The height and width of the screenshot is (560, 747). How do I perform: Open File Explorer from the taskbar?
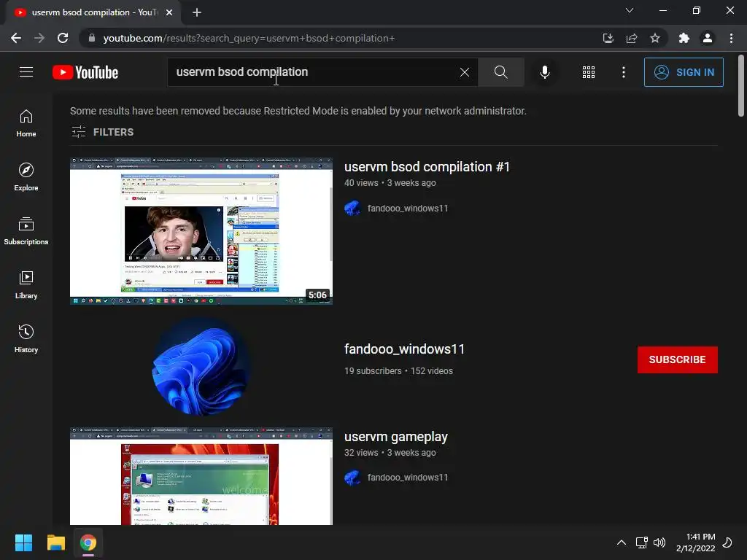tap(56, 542)
